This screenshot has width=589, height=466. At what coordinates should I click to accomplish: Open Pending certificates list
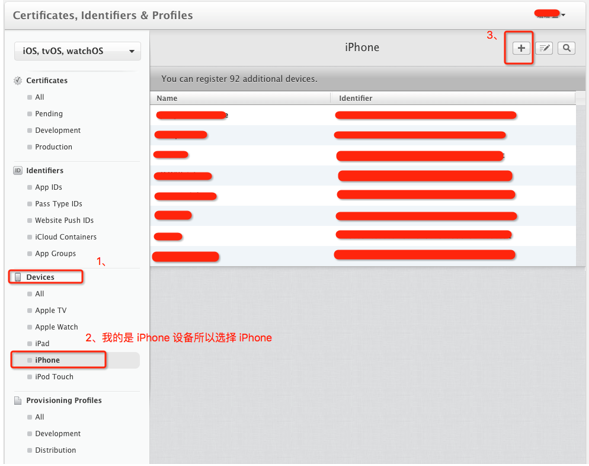(49, 114)
